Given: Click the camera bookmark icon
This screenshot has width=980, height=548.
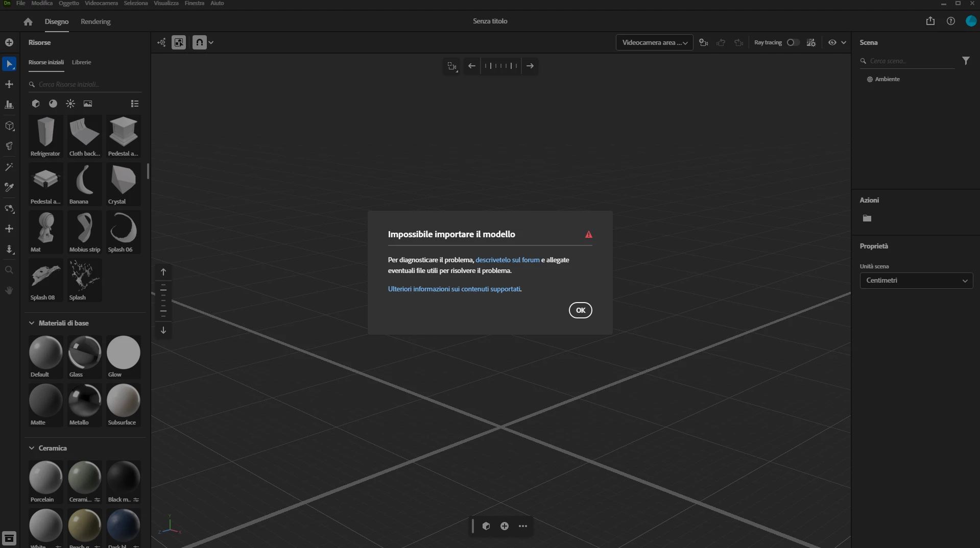Looking at the screenshot, I should pos(703,42).
